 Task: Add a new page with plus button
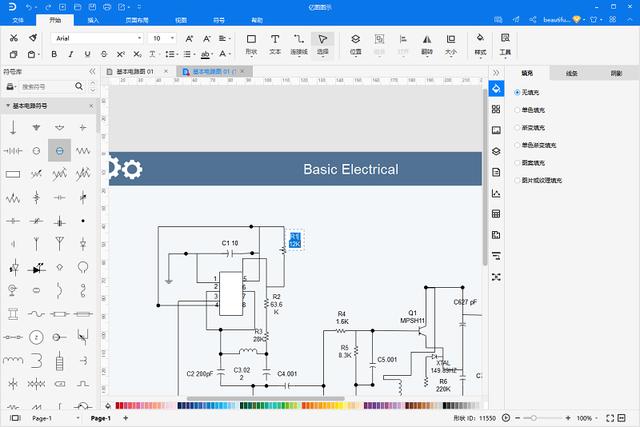coord(126,418)
